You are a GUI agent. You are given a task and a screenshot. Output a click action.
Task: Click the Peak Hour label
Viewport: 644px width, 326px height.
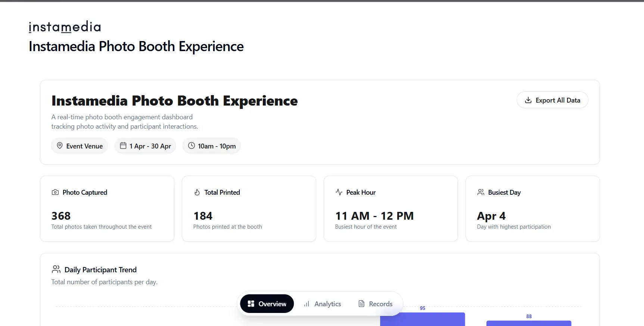361,192
